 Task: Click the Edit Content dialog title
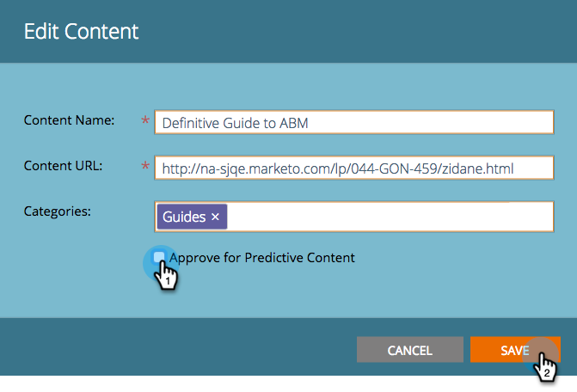pyautogui.click(x=81, y=31)
